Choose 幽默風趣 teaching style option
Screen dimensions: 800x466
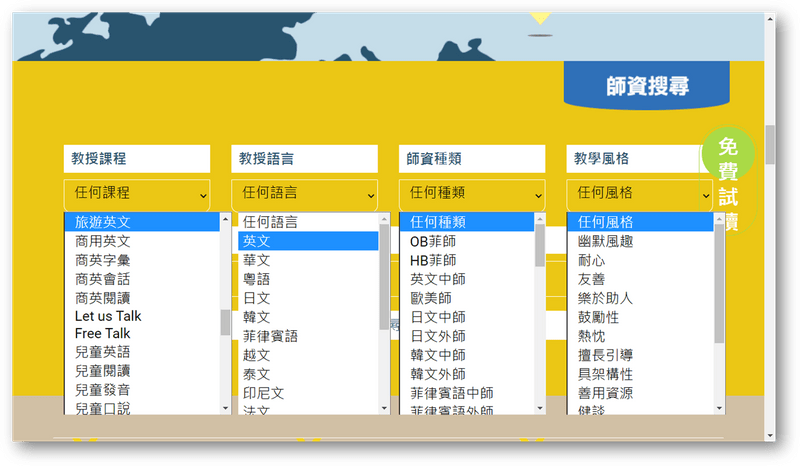pyautogui.click(x=605, y=241)
